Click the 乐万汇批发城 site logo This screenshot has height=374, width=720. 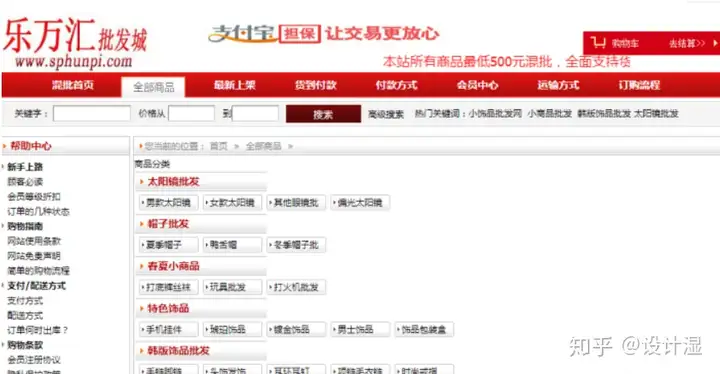click(x=75, y=43)
